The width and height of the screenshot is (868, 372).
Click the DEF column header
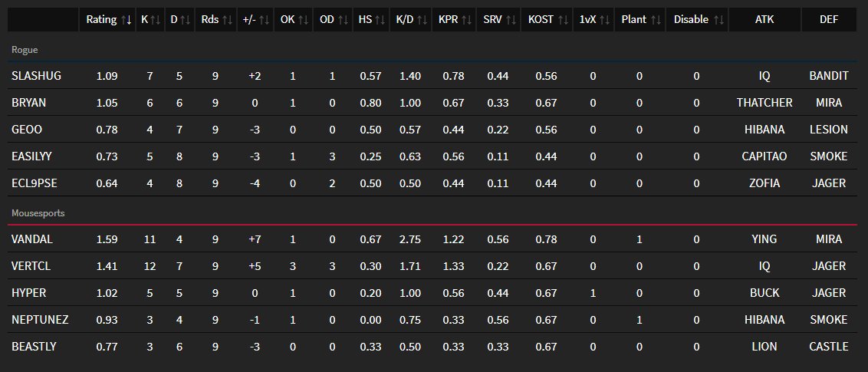pyautogui.click(x=829, y=19)
